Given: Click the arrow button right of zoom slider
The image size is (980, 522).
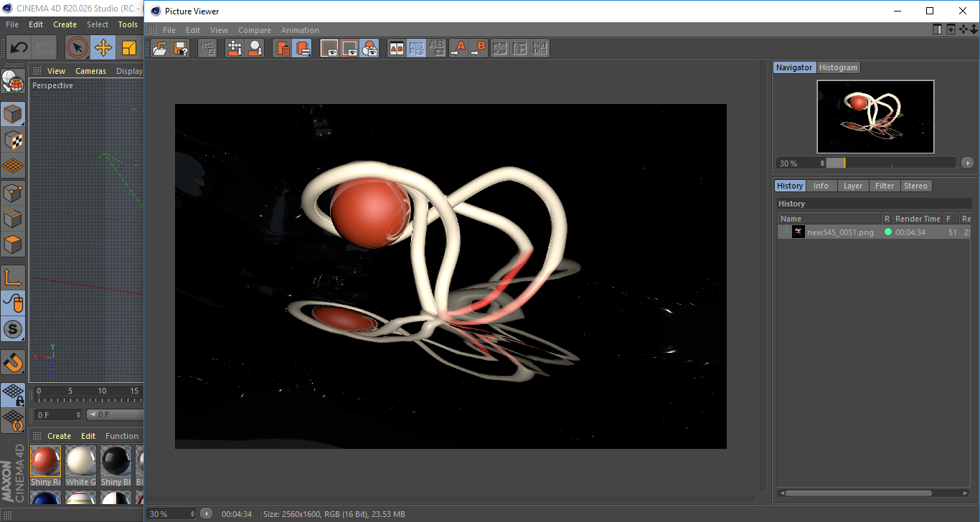Looking at the screenshot, I should coord(967,163).
